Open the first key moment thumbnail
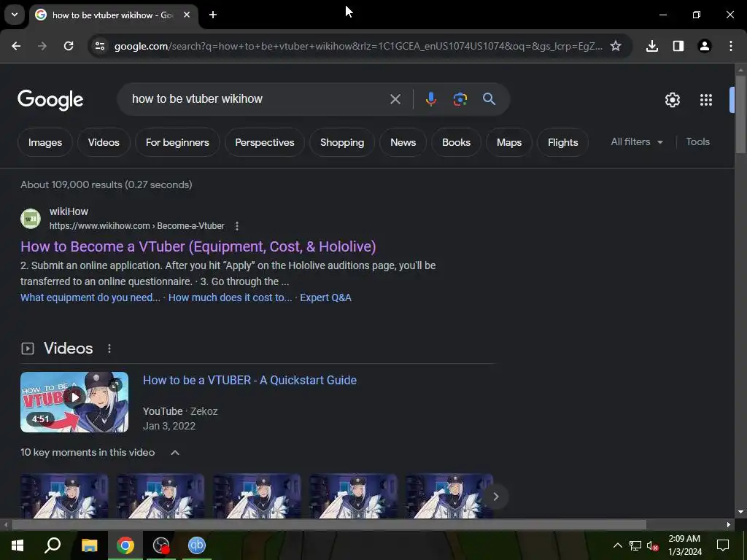The image size is (747, 560). pos(64,496)
